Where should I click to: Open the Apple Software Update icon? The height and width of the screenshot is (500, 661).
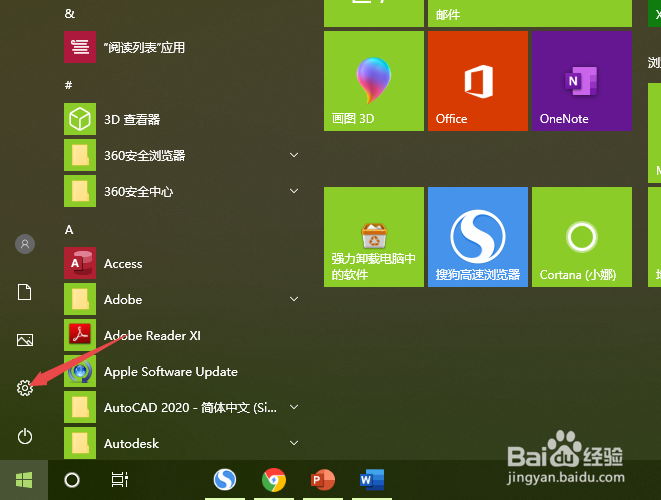pyautogui.click(x=80, y=371)
